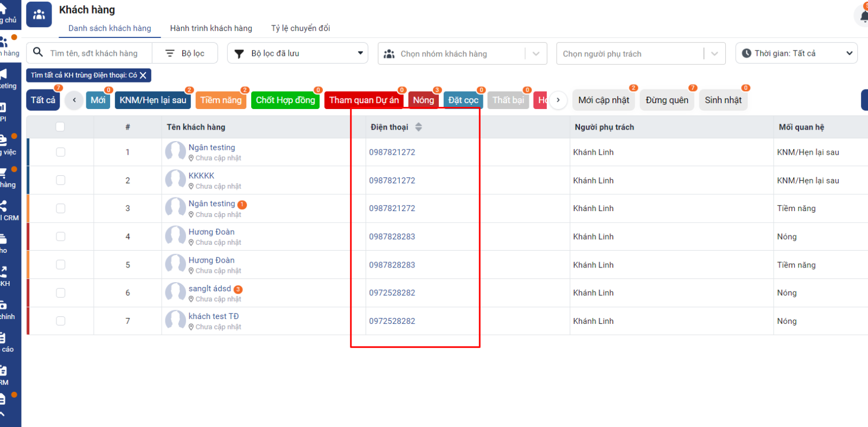Open the Bộ lọc đã lưu dropdown

[297, 53]
